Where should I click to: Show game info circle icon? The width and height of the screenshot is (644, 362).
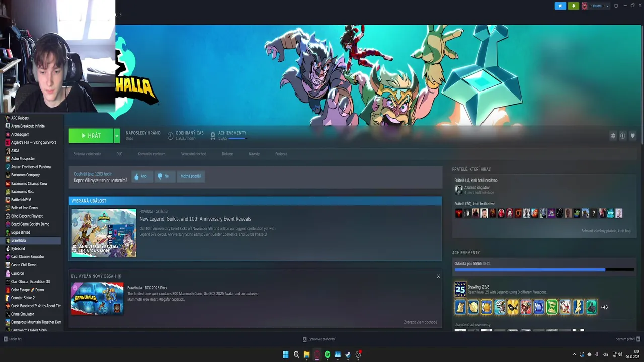point(622,136)
